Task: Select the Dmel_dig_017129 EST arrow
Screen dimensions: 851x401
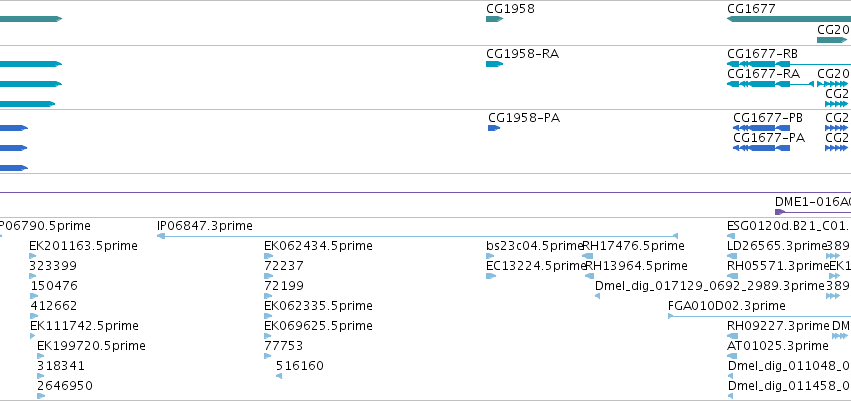Action: pos(598,296)
